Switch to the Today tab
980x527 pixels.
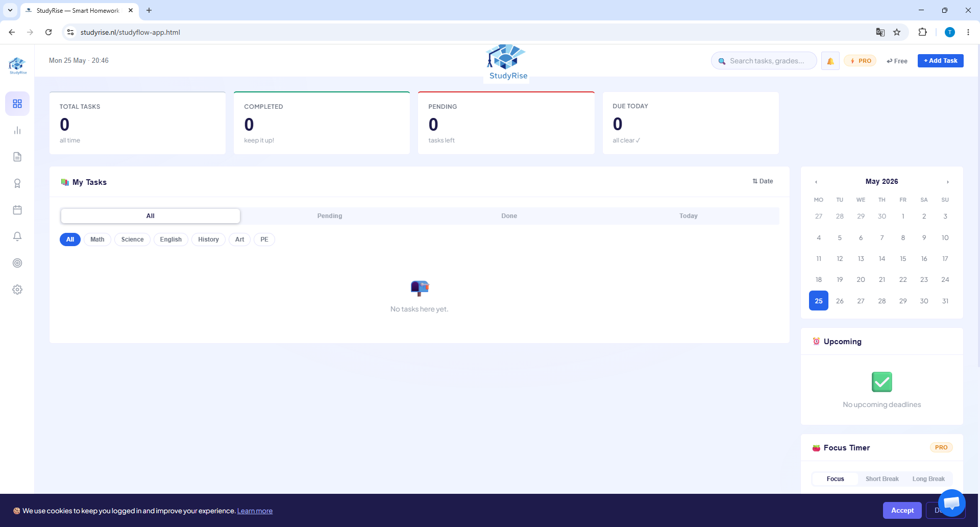tap(689, 216)
